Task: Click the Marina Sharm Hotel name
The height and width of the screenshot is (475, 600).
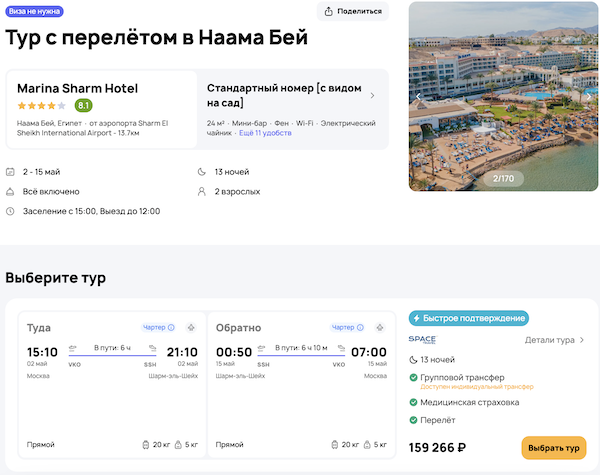Action: click(x=78, y=88)
